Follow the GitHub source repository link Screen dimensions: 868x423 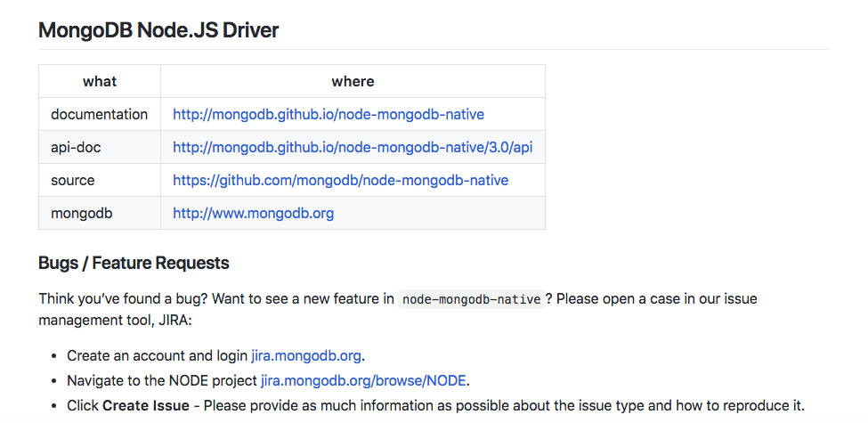(x=340, y=180)
